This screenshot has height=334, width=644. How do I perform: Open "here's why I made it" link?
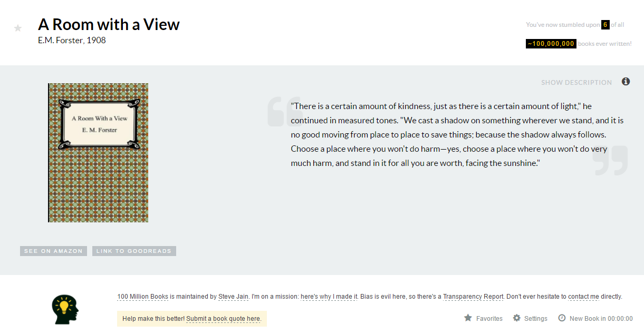[329, 297]
